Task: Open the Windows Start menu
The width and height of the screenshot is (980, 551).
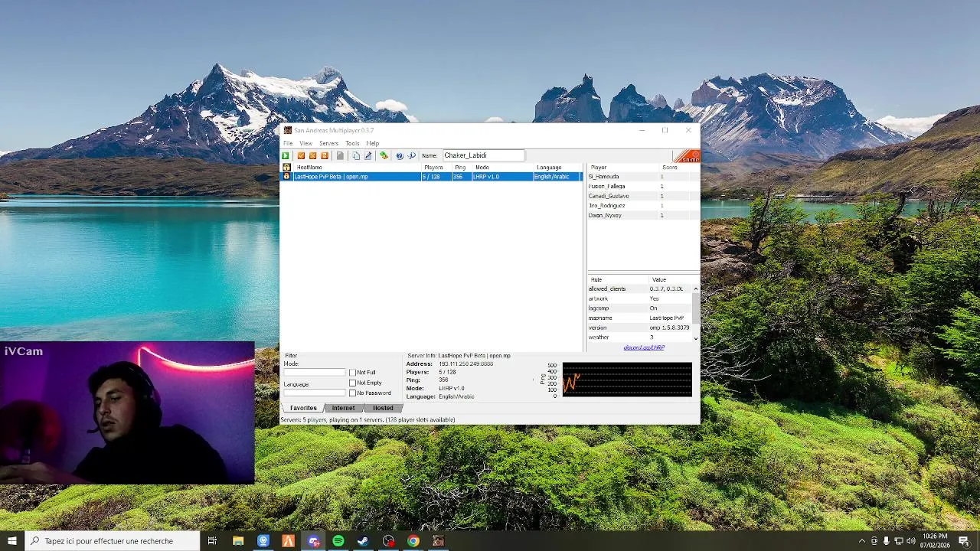Action: pyautogui.click(x=12, y=541)
